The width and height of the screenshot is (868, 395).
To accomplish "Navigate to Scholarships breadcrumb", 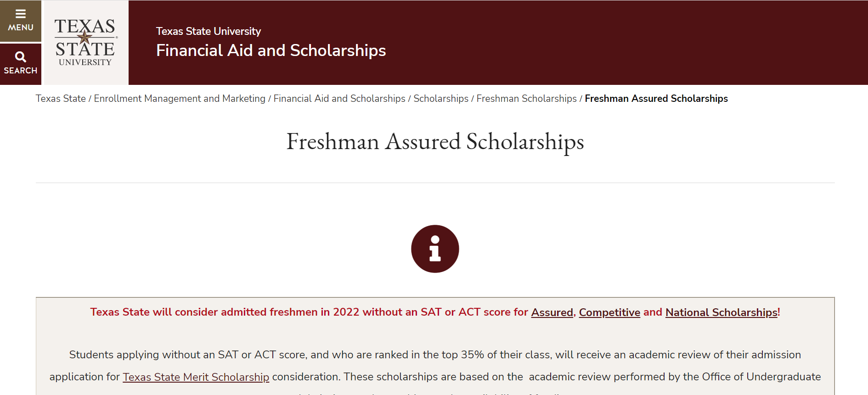I will tap(441, 99).
